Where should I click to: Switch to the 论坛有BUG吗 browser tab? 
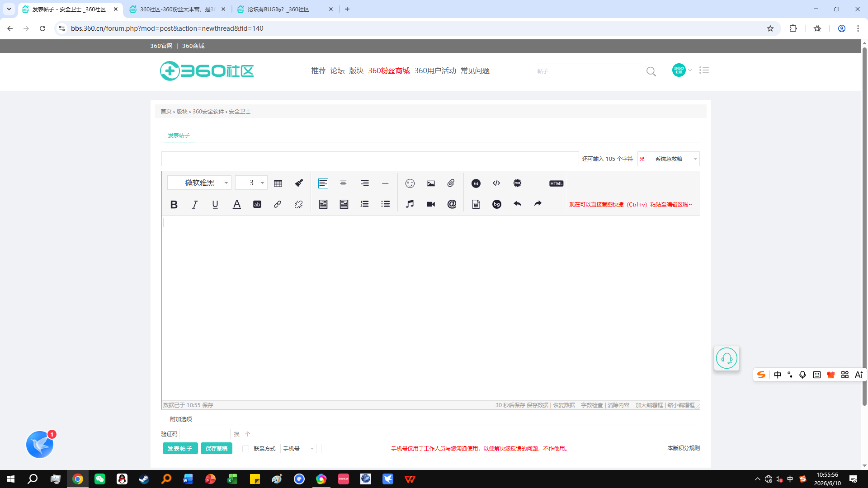[285, 9]
